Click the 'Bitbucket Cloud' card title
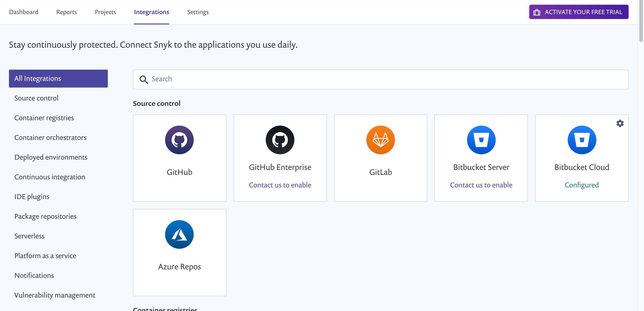This screenshot has width=644, height=311. click(582, 167)
